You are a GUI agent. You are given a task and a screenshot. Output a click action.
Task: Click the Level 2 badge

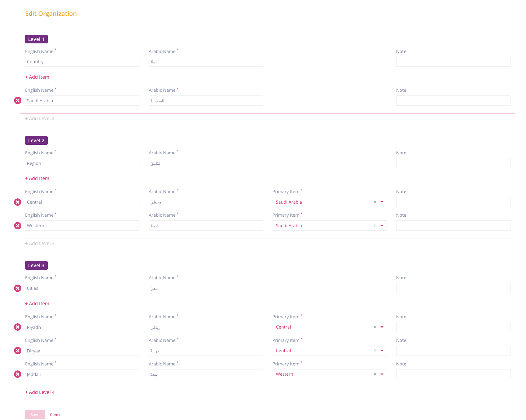pos(36,140)
